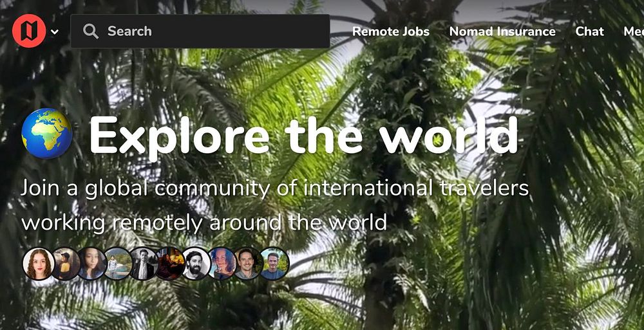Viewport: 644px width, 330px height.
Task: Click the globe emoji beside Explore the world
Action: tap(47, 133)
